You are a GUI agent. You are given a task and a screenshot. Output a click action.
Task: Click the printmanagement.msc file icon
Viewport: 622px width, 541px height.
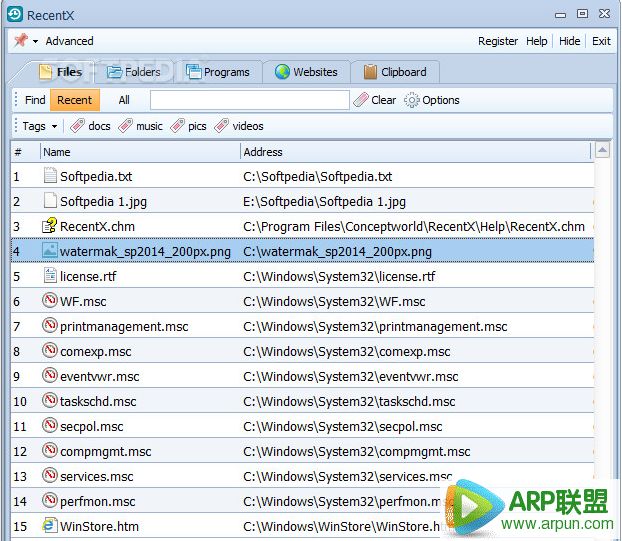click(50, 325)
